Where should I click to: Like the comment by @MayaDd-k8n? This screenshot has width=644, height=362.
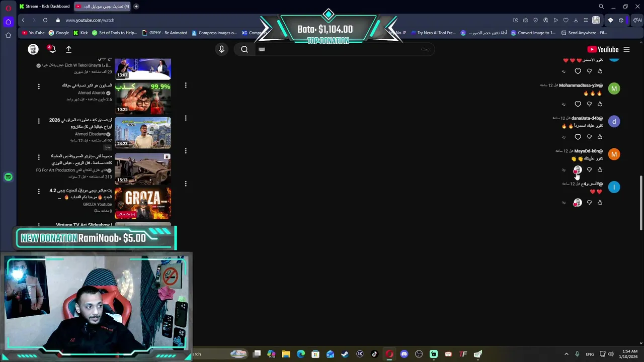600,169
